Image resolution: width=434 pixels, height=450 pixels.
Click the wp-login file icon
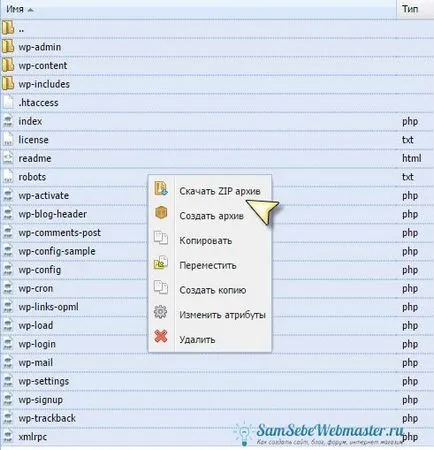[x=8, y=344]
